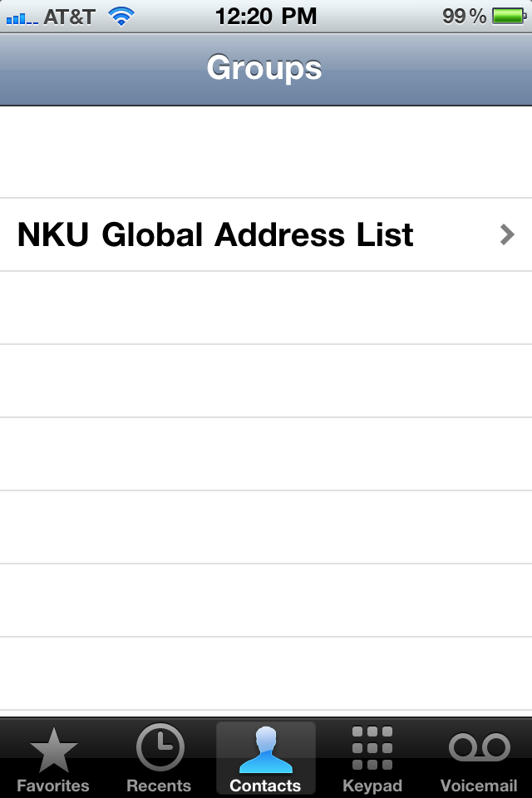This screenshot has height=798, width=532.
Task: Select the Contacts person silhouette icon
Action: pyautogui.click(x=266, y=749)
